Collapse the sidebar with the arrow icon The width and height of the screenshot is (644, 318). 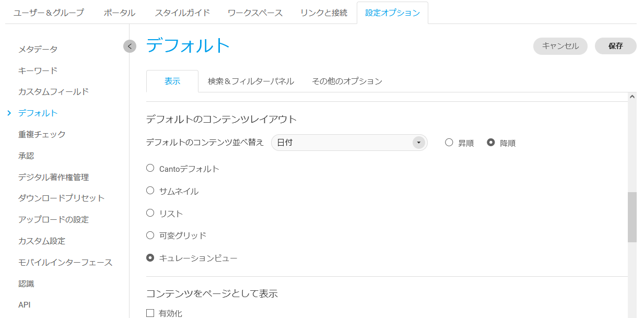tap(130, 46)
